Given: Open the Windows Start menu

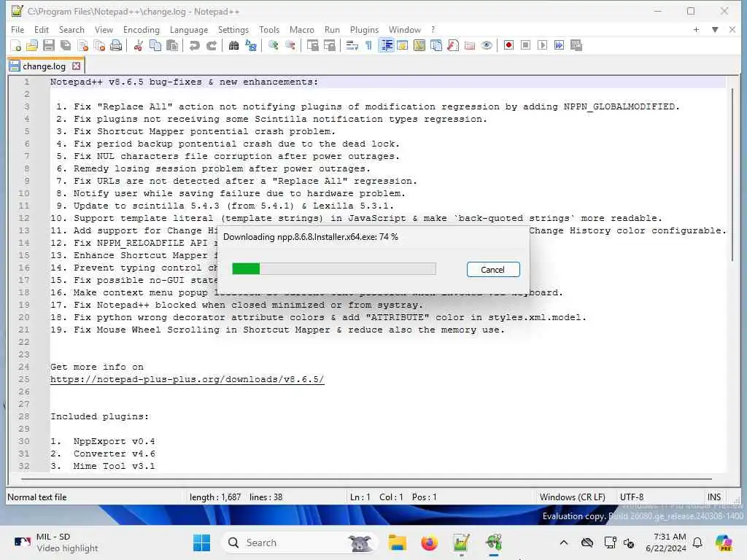Looking at the screenshot, I should 201,542.
